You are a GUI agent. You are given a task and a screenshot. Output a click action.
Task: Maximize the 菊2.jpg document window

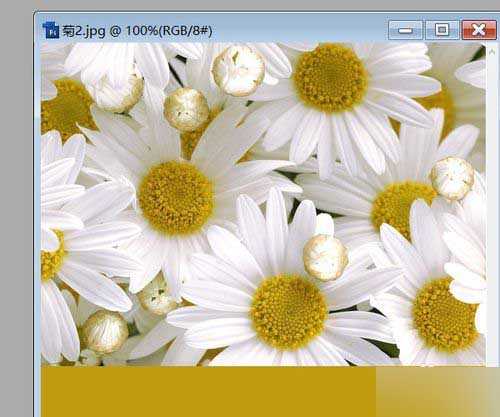coord(442,30)
